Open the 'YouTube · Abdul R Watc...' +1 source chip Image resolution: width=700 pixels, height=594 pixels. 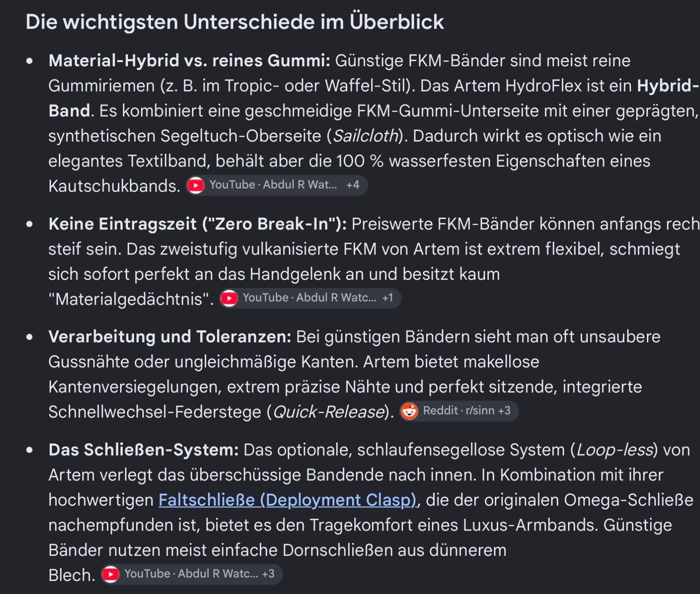(310, 298)
